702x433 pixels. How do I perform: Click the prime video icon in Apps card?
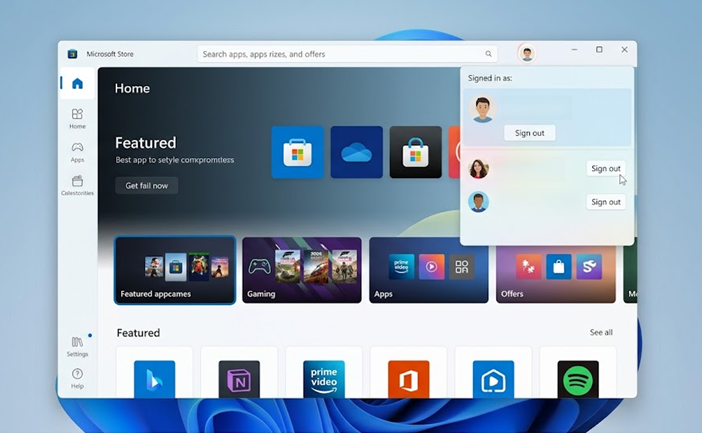tap(401, 267)
